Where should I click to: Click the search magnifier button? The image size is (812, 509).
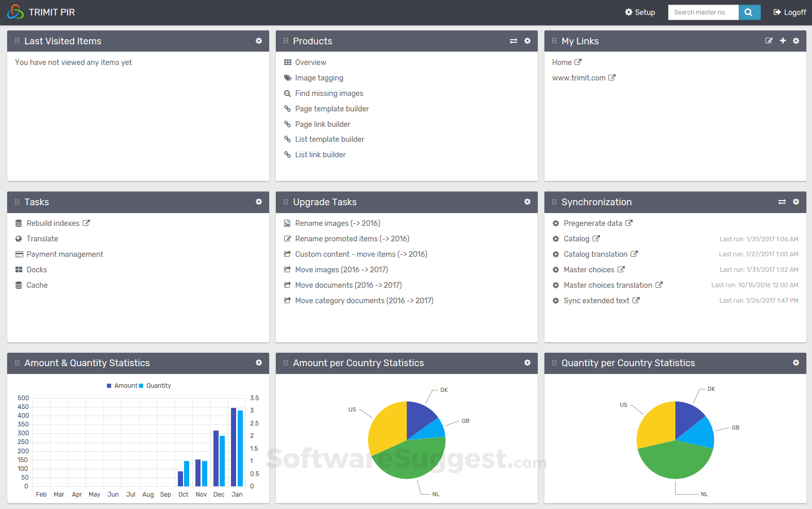click(x=749, y=12)
